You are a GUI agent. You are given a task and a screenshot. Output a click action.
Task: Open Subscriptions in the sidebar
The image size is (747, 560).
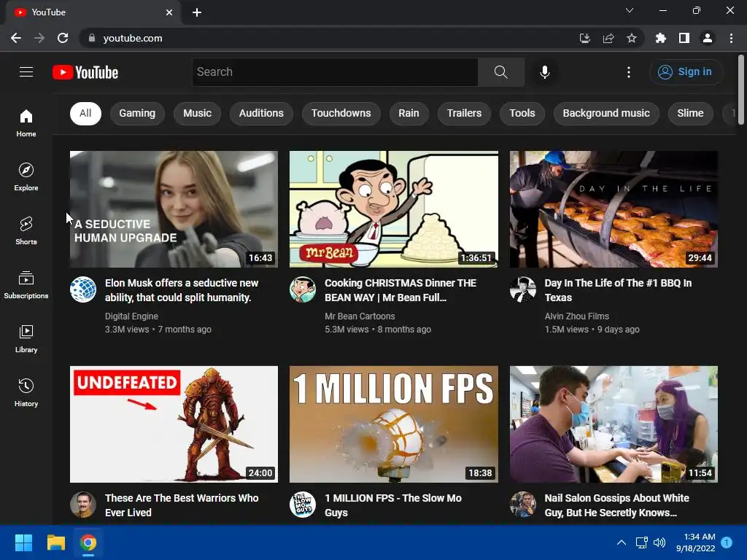26,285
